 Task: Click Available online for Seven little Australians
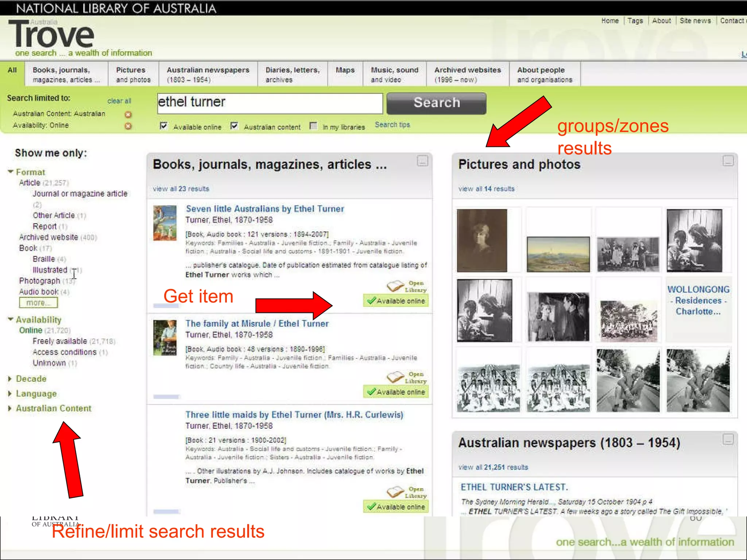396,301
